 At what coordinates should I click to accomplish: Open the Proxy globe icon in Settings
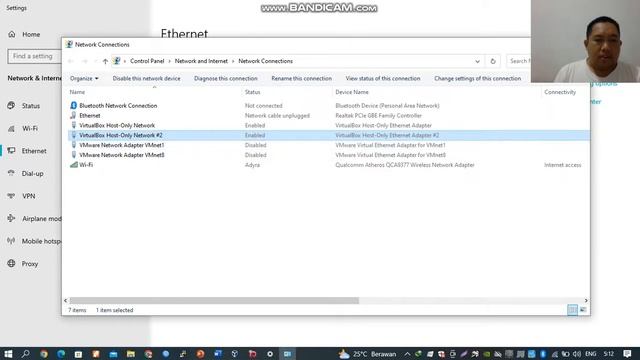(x=11, y=264)
